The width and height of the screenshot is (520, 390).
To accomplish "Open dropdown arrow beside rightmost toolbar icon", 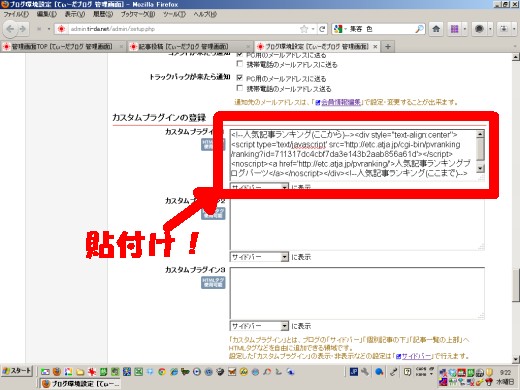I will 514,29.
